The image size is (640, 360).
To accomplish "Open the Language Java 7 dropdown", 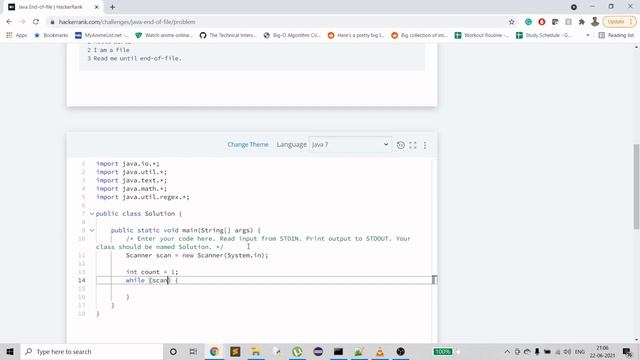I will [x=350, y=144].
